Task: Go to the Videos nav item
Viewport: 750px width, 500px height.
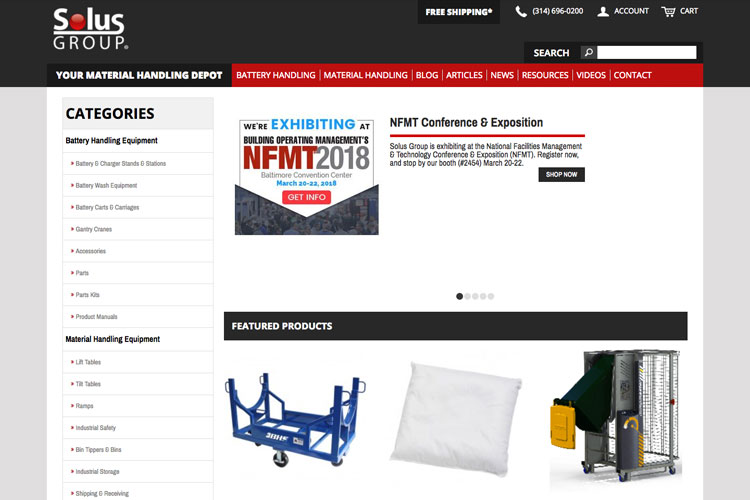Action: 591,75
